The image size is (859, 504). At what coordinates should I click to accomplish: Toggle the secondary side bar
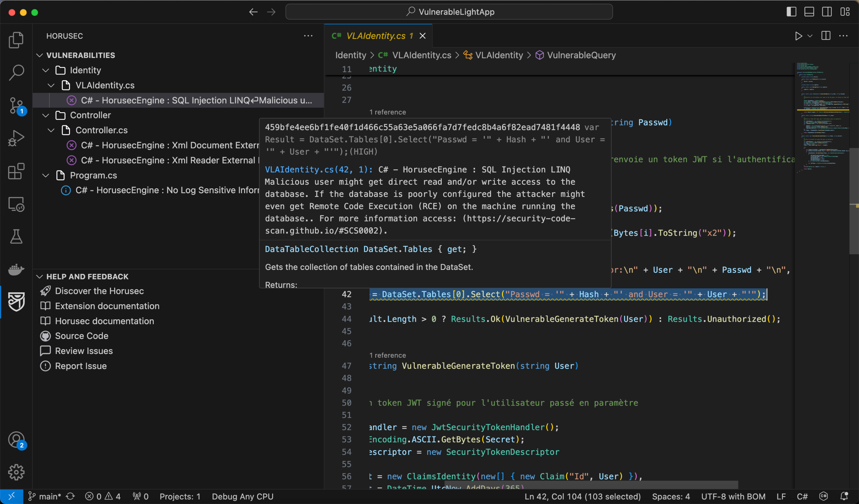(x=827, y=12)
